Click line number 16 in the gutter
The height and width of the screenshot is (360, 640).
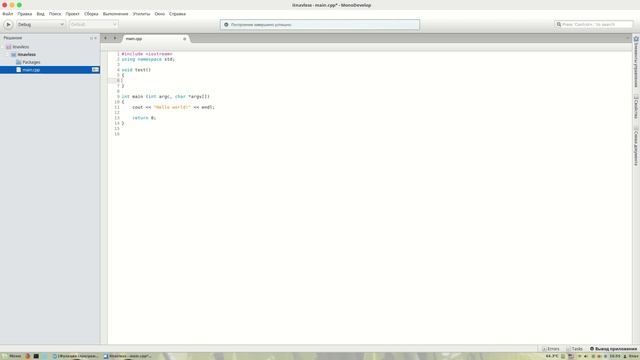(x=117, y=134)
